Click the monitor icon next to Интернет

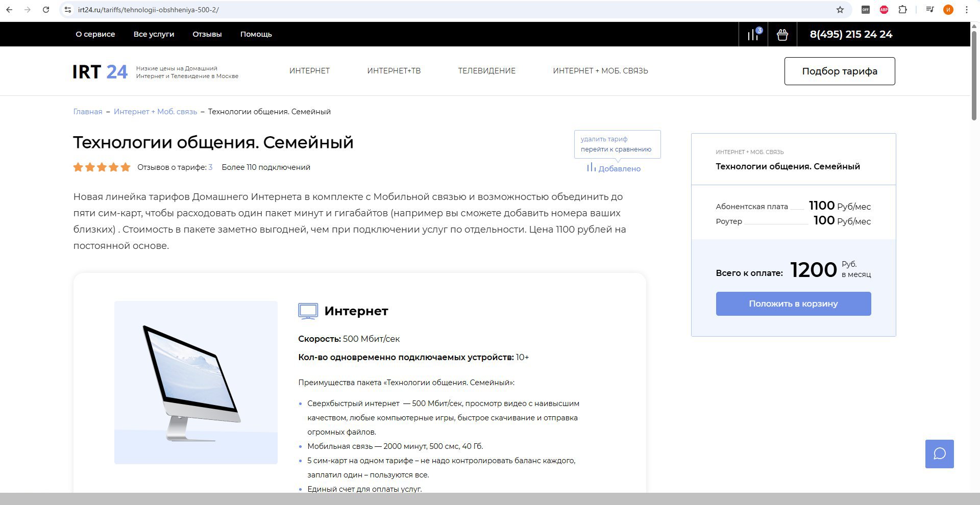click(308, 311)
